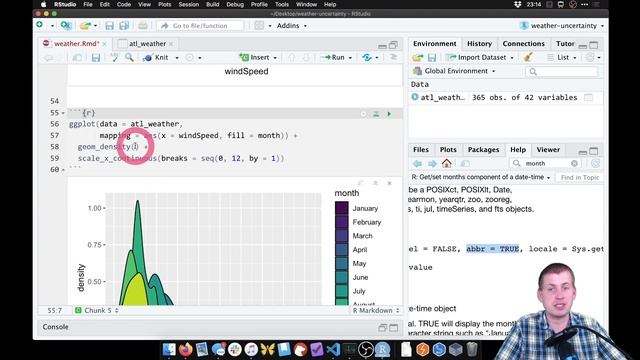Open the Import Dataset dropdown
640x360 pixels.
pyautogui.click(x=480, y=58)
